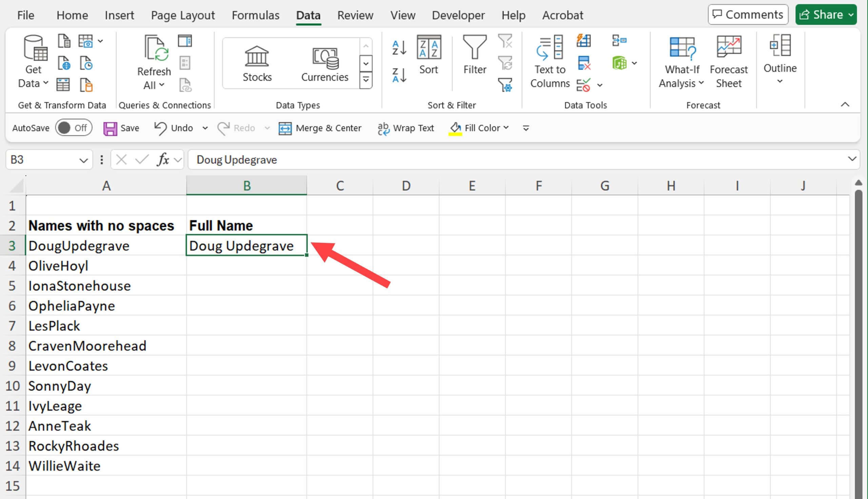Image resolution: width=868 pixels, height=499 pixels.
Task: Enable Wrap Text formatting
Action: (406, 128)
